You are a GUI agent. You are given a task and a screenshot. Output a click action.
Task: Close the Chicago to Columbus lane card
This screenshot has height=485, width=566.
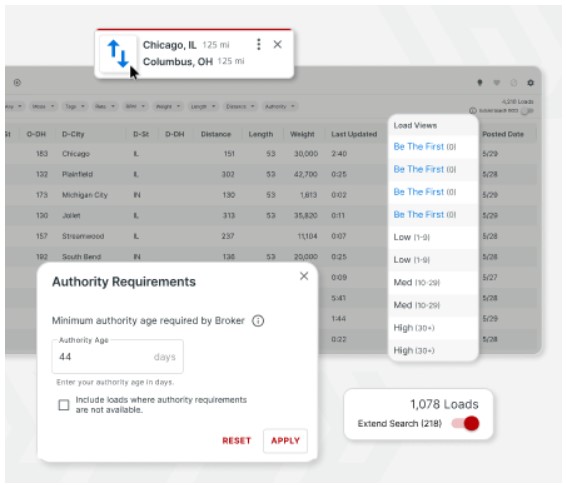coord(278,44)
